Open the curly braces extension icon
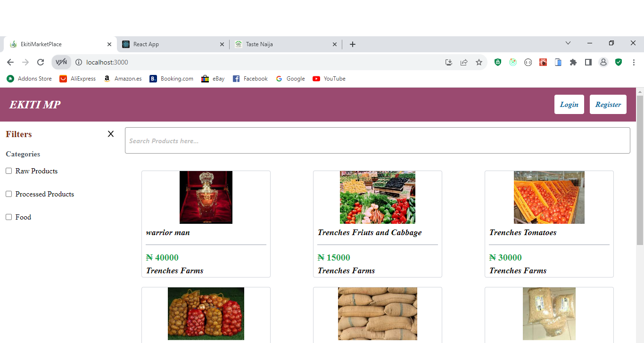The width and height of the screenshot is (644, 343). (x=528, y=62)
